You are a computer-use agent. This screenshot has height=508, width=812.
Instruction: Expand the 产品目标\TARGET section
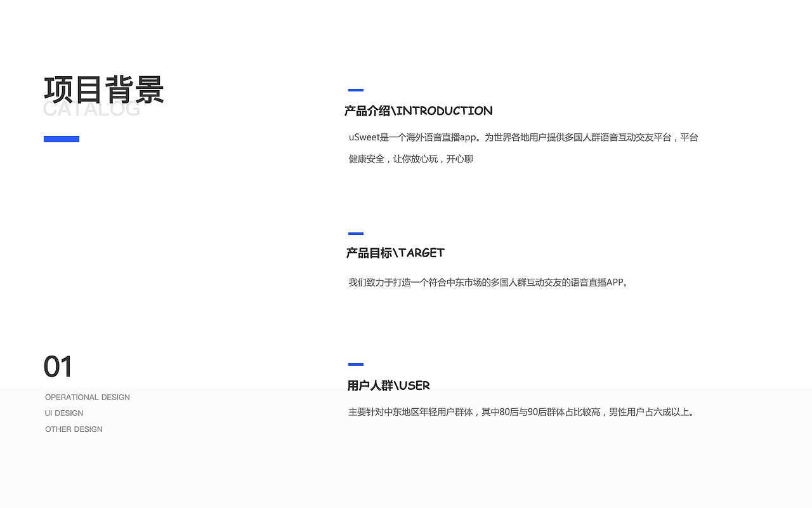tap(395, 253)
